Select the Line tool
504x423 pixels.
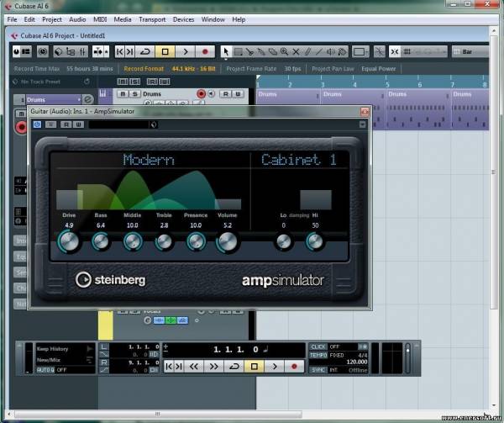tap(319, 51)
